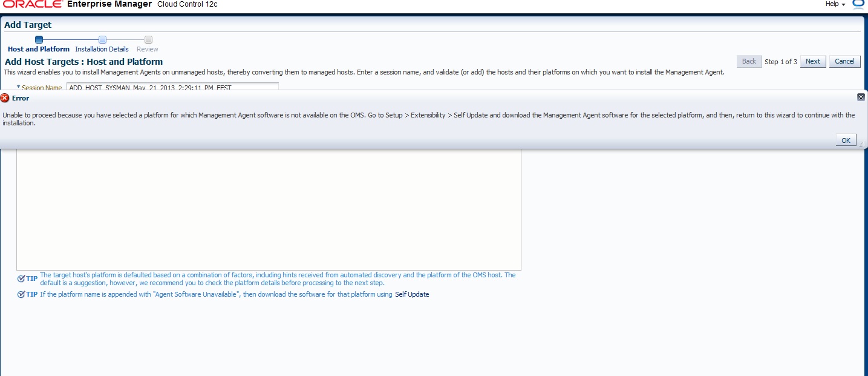
Task: Click the Review step label
Action: (x=148, y=49)
